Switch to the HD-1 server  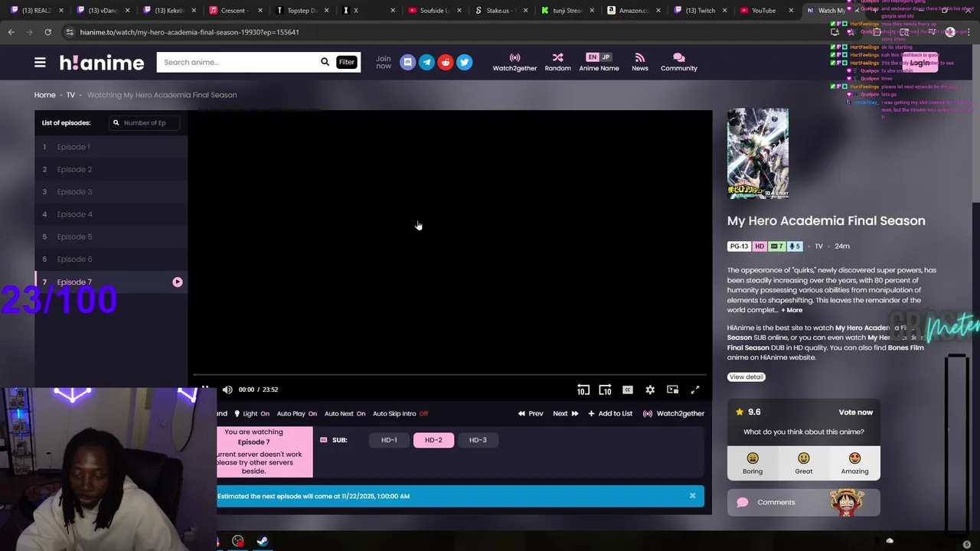389,440
